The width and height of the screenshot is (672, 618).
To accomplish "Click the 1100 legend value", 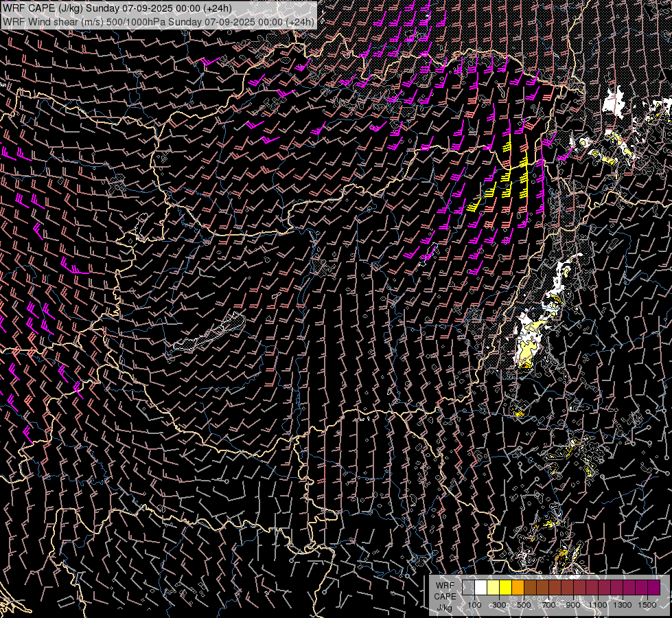I will coord(598,605).
